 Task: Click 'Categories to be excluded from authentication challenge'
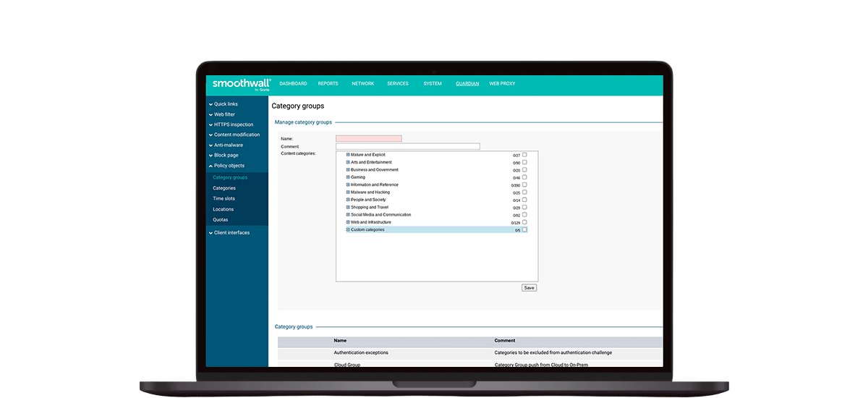click(x=553, y=353)
